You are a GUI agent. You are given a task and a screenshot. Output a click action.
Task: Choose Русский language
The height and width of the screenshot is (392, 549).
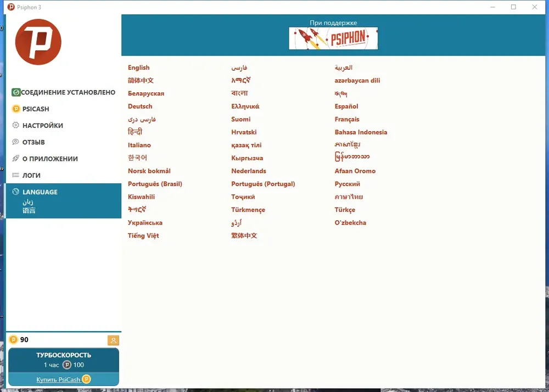click(x=348, y=184)
